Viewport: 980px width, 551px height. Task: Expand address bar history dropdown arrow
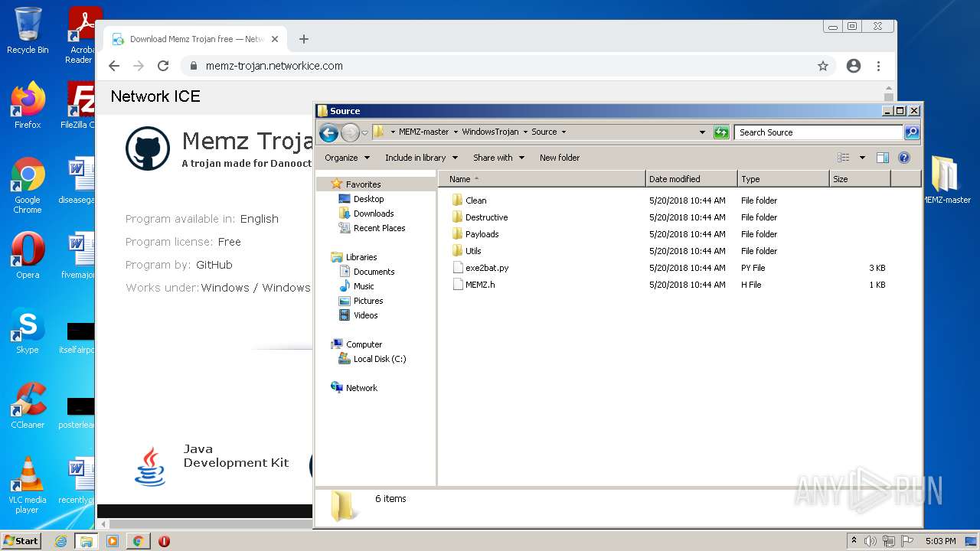(x=702, y=132)
